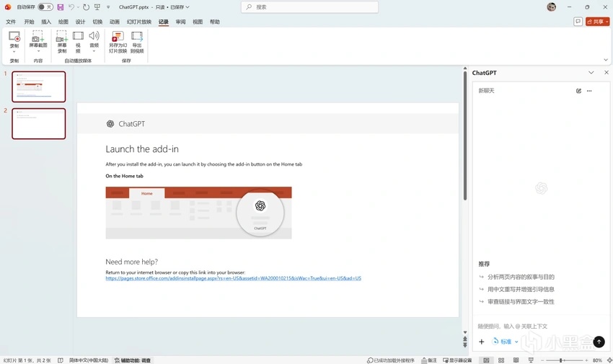Image resolution: width=613 pixels, height=364 pixels.
Task: Open the 设计 (Design) ribbon tab
Action: [80, 22]
